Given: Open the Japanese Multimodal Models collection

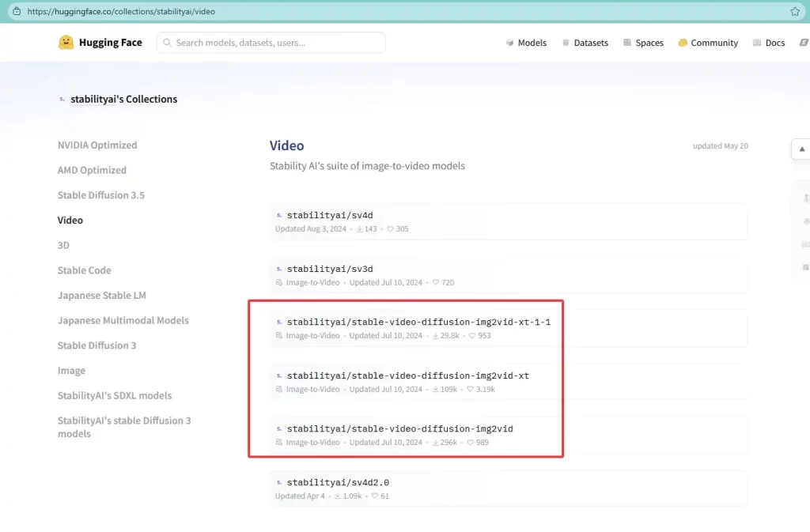Looking at the screenshot, I should [x=123, y=320].
